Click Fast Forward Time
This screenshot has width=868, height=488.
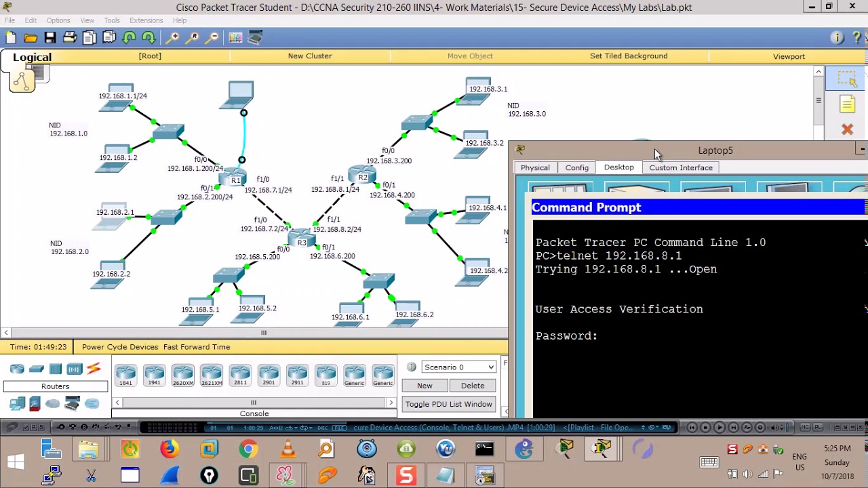pyautogui.click(x=197, y=346)
